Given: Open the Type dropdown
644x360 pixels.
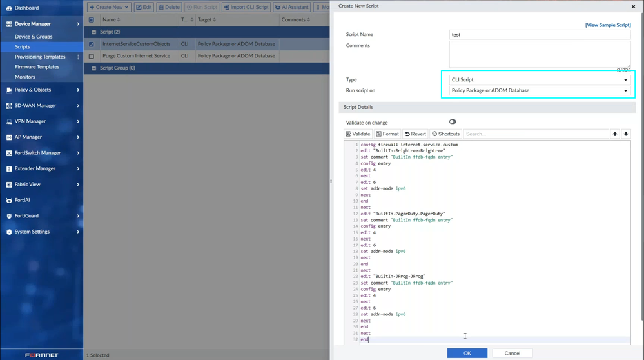Looking at the screenshot, I should 539,80.
